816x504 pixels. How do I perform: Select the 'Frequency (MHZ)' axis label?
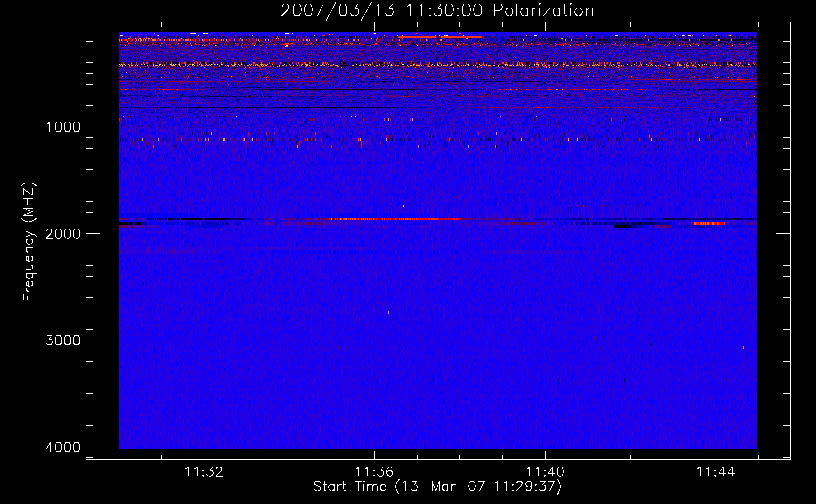[29, 242]
